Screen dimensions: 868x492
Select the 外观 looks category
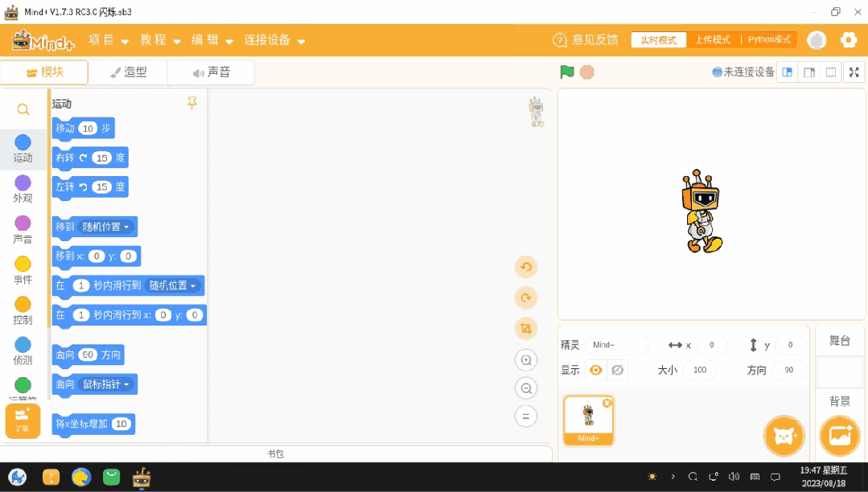[x=23, y=189]
